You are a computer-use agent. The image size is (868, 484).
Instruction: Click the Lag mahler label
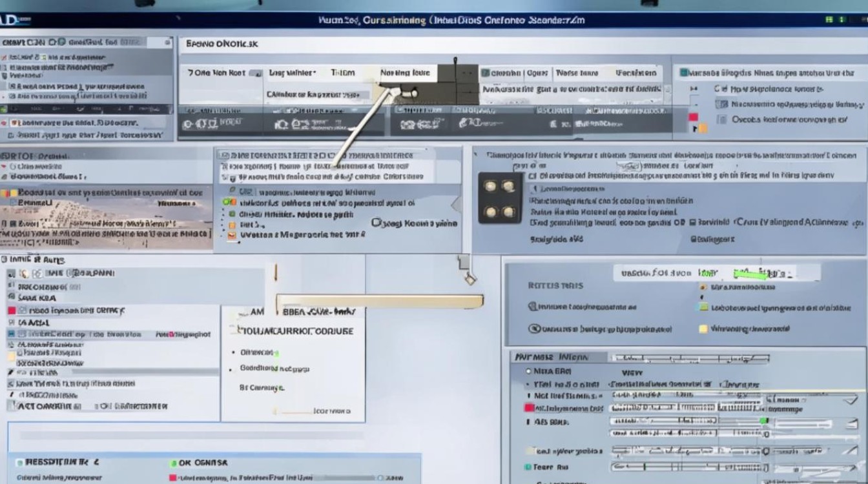pos(292,73)
